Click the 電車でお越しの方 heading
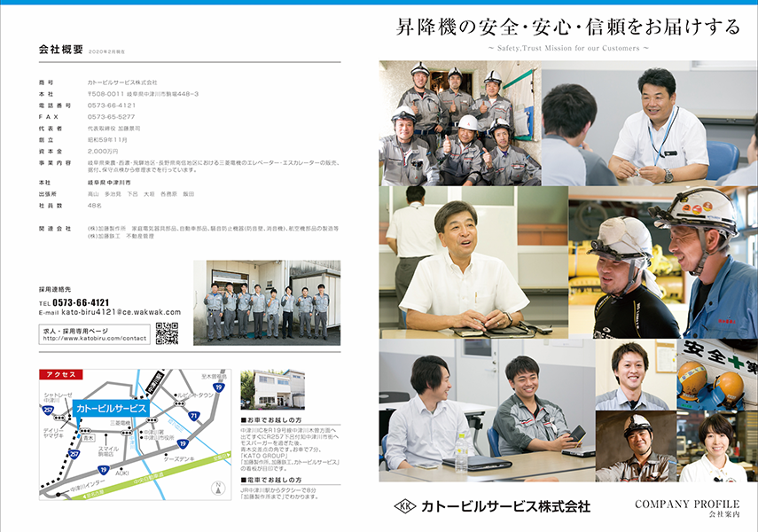The height and width of the screenshot is (532, 758). (x=271, y=480)
